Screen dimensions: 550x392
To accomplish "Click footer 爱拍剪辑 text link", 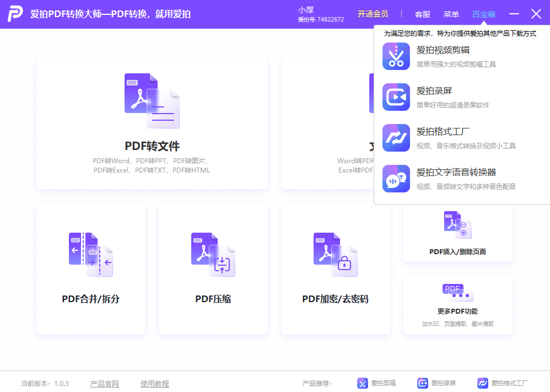I will click(x=384, y=383).
